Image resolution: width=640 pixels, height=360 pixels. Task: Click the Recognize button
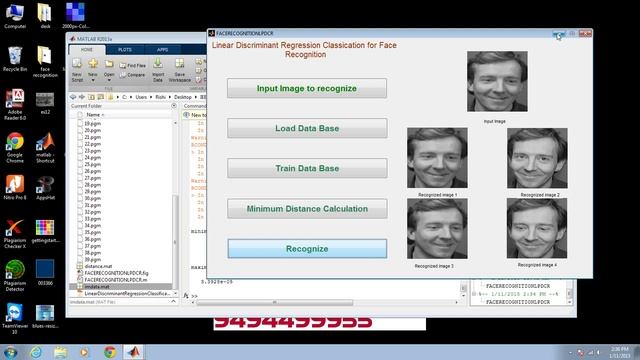coord(307,249)
